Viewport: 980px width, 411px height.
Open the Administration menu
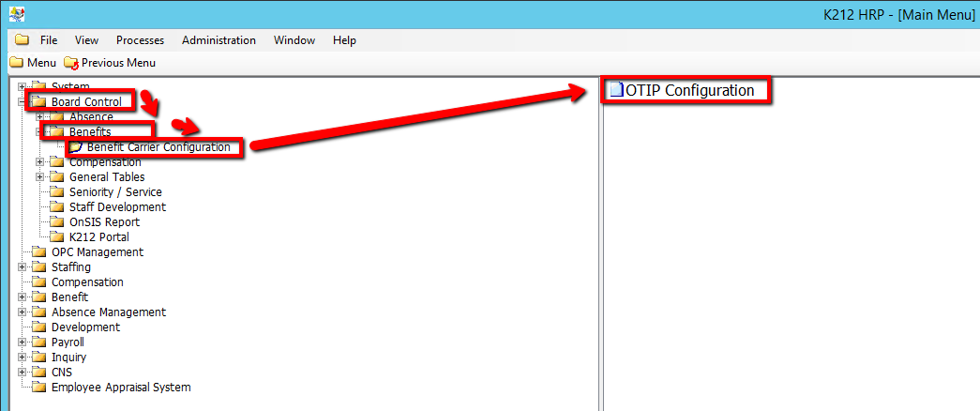coord(219,40)
